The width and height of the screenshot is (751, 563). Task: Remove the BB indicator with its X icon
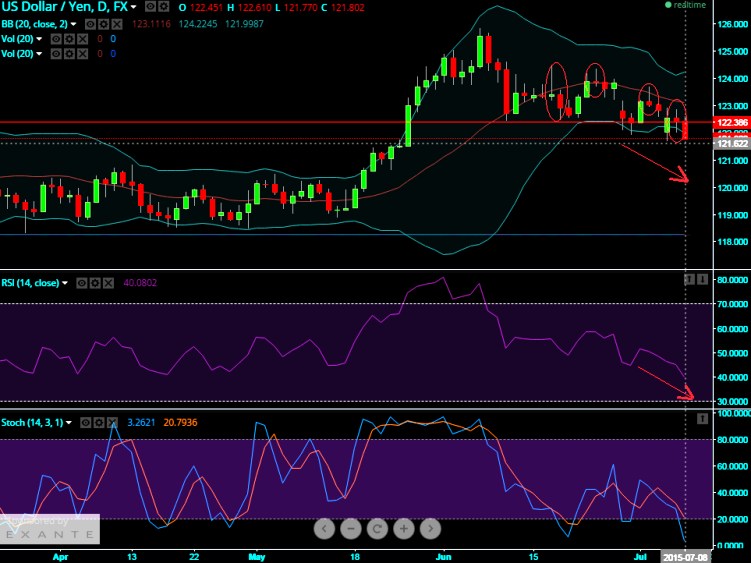point(116,24)
